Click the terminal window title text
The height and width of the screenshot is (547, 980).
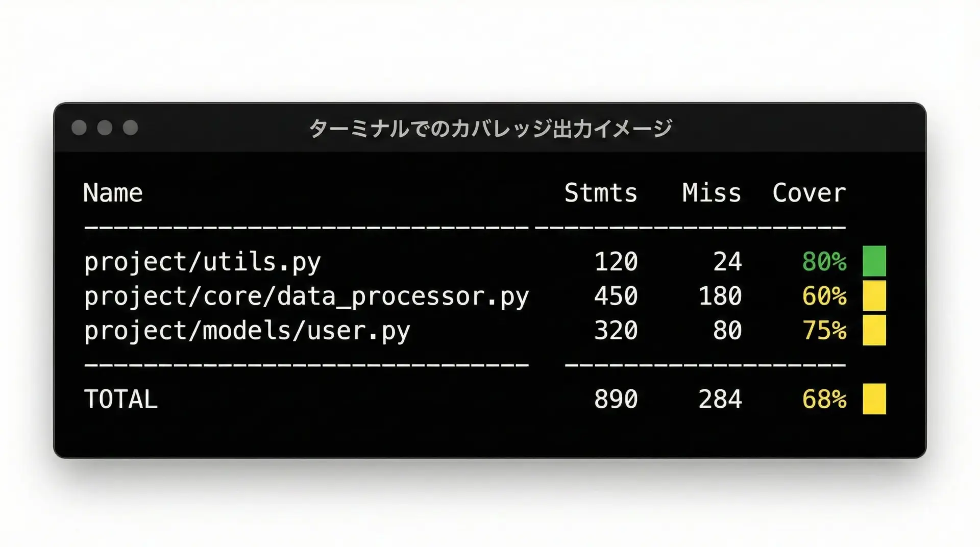[x=490, y=129]
